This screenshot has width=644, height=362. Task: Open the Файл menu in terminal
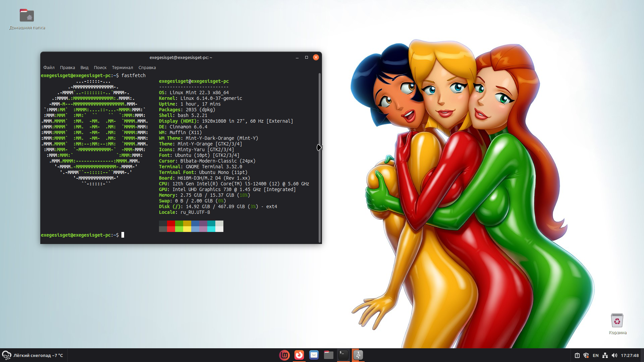[x=49, y=67]
